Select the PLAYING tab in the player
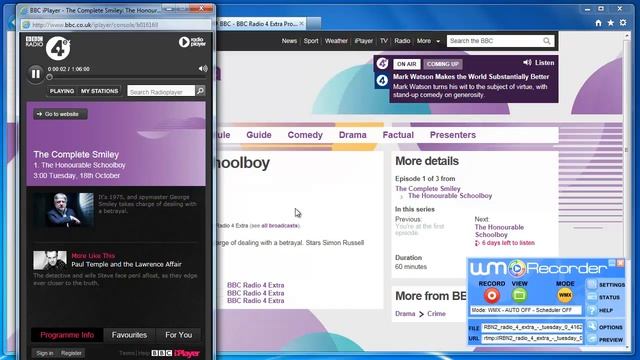The image size is (640, 360). coord(62,91)
